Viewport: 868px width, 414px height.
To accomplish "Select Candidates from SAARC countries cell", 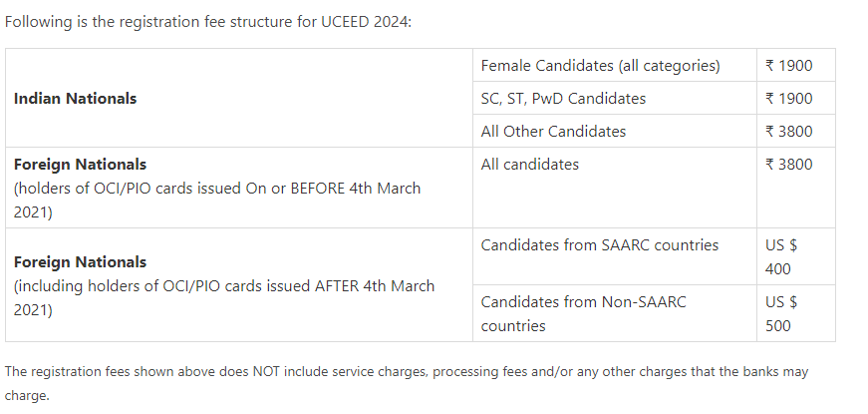I will pyautogui.click(x=599, y=245).
